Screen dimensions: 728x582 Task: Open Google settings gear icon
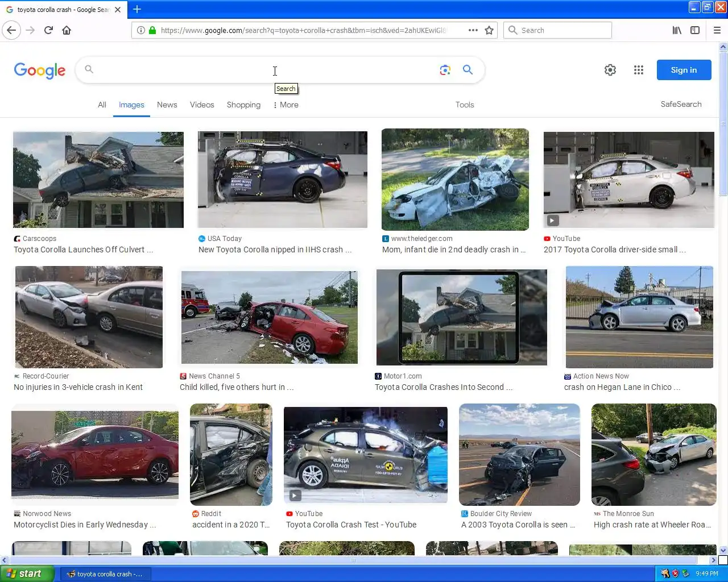pyautogui.click(x=610, y=70)
